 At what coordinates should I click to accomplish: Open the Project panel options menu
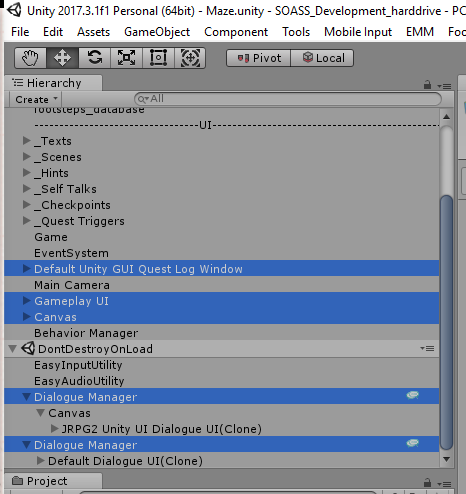click(444, 484)
